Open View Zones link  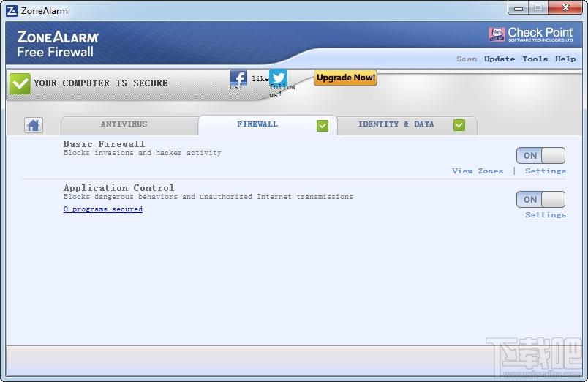478,171
